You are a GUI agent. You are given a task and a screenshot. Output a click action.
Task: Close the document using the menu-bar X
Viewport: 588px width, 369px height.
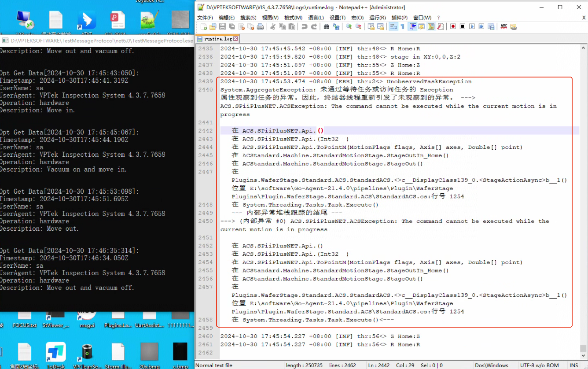[584, 18]
